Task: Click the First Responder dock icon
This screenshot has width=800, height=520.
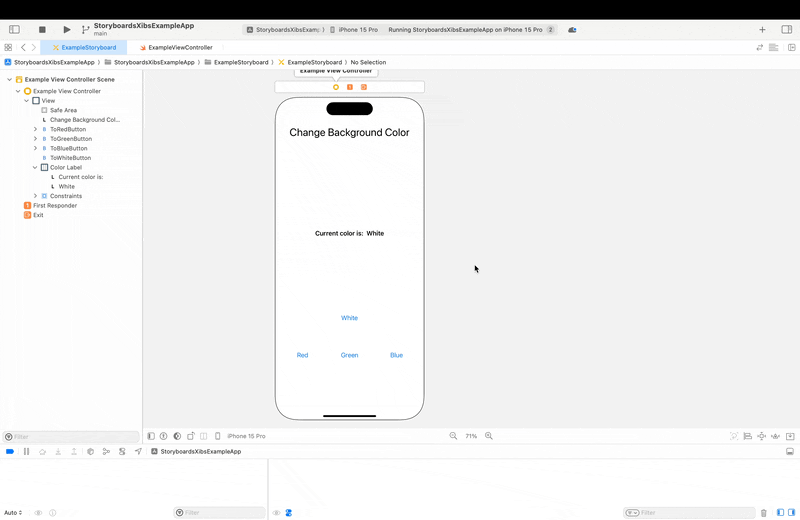Action: [350, 87]
